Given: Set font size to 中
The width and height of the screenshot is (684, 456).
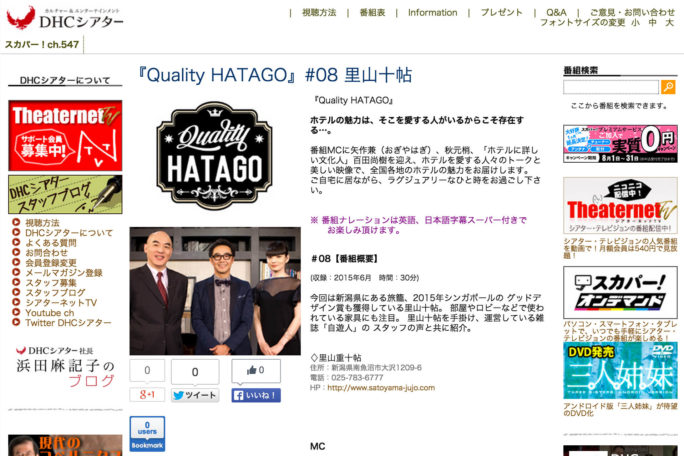Looking at the screenshot, I should coord(653,23).
